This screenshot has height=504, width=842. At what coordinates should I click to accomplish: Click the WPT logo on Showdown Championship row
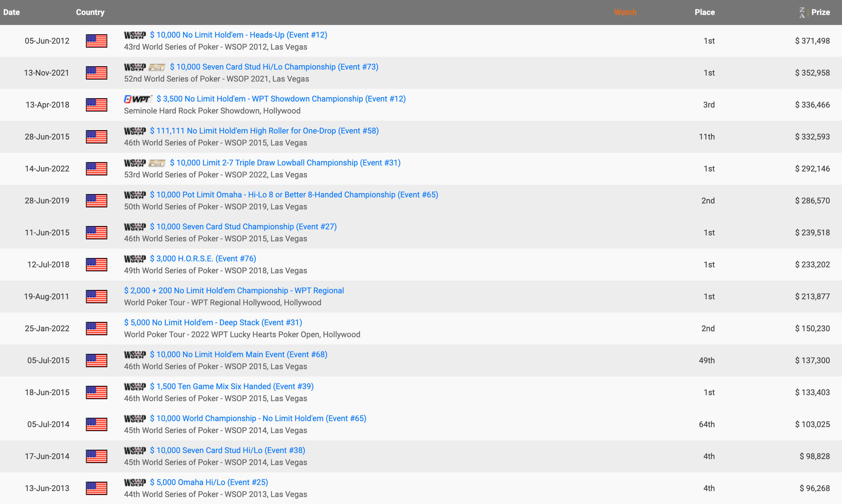(x=138, y=99)
